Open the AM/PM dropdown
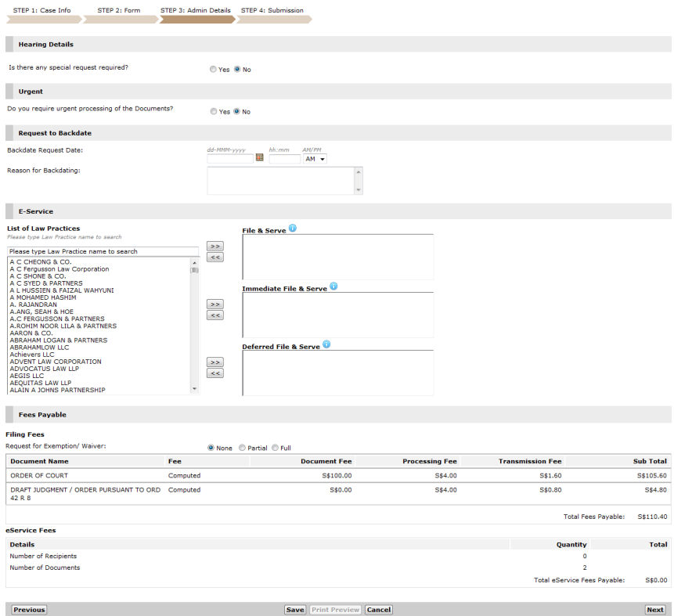 315,158
